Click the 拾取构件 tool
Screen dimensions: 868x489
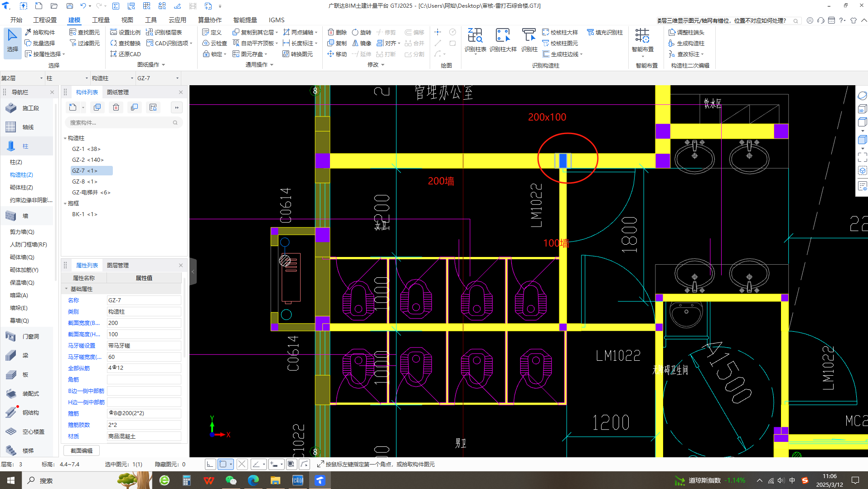[x=40, y=32]
